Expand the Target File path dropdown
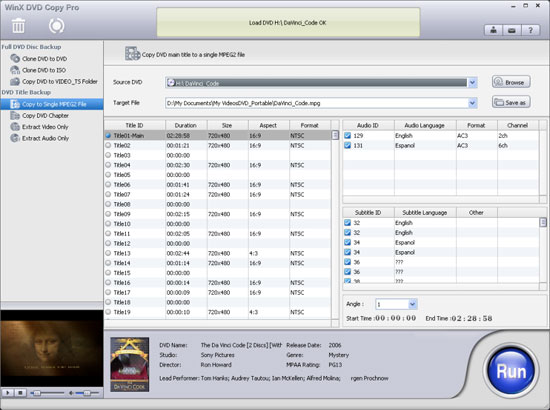 (x=472, y=103)
